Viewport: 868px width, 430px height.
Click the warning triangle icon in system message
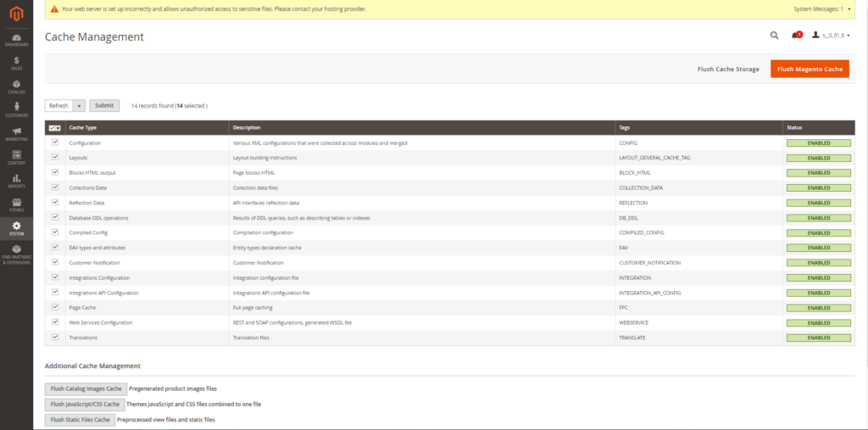(x=54, y=8)
